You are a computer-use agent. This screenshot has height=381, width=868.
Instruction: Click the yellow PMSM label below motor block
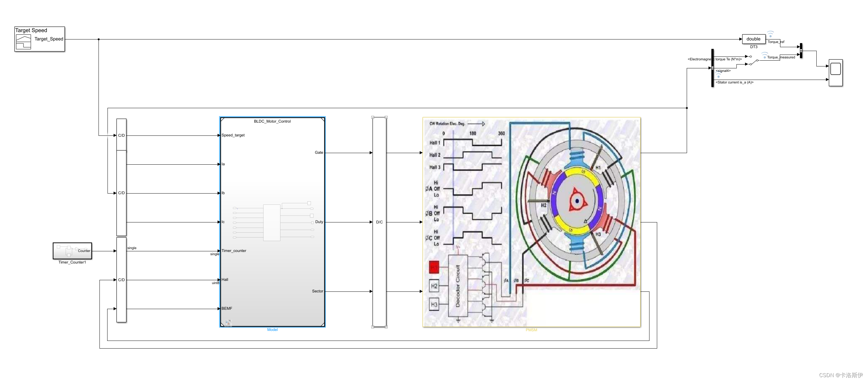point(531,330)
